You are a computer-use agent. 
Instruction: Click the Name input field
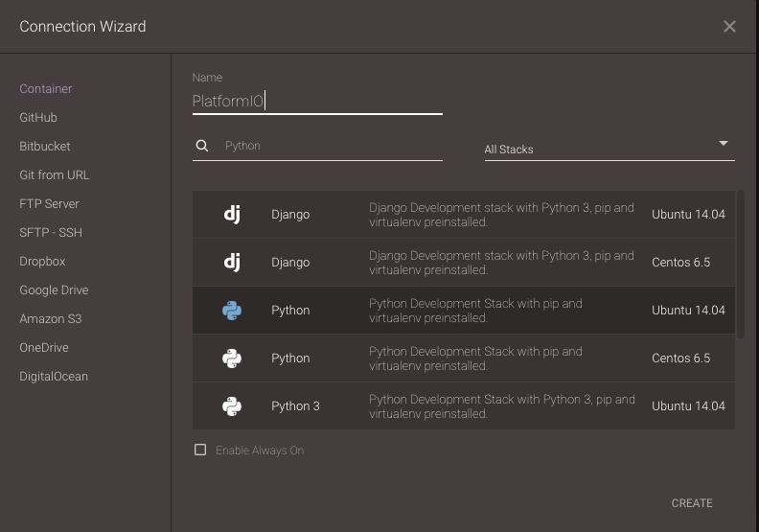tap(317, 102)
